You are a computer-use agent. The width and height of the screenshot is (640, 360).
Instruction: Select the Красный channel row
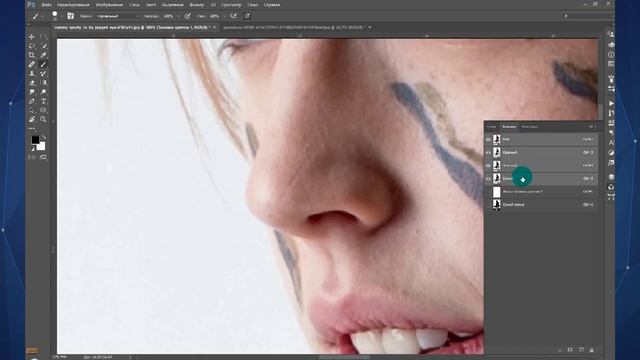[x=542, y=153]
